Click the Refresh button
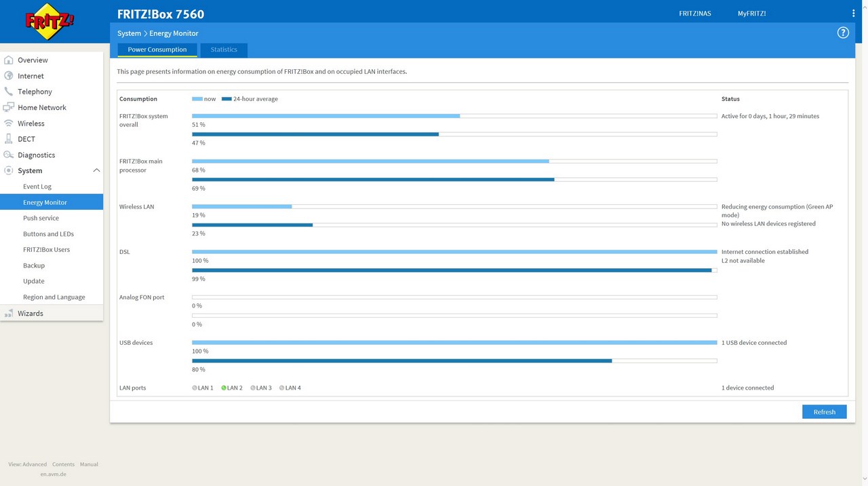This screenshot has width=868, height=486. coord(825,412)
